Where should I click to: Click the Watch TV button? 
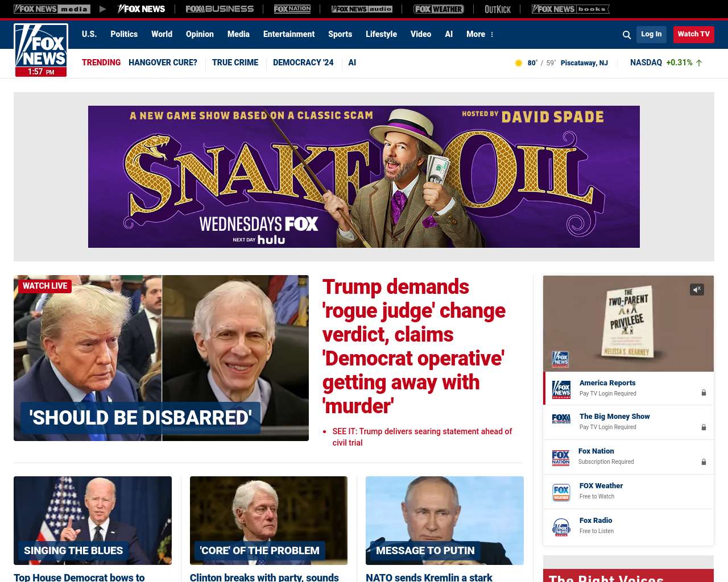click(693, 34)
